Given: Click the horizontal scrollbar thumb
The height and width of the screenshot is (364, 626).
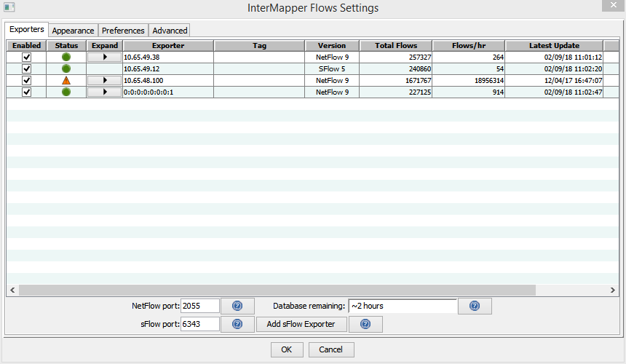Looking at the screenshot, I should coord(277,290).
